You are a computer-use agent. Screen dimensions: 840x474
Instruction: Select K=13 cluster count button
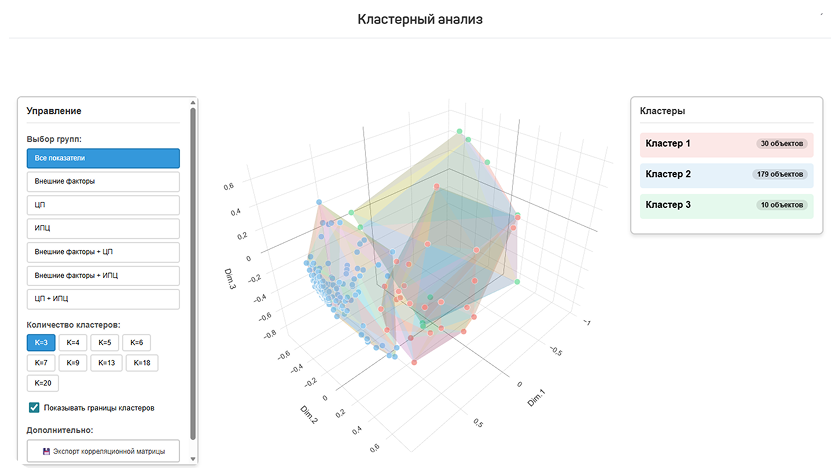point(107,363)
